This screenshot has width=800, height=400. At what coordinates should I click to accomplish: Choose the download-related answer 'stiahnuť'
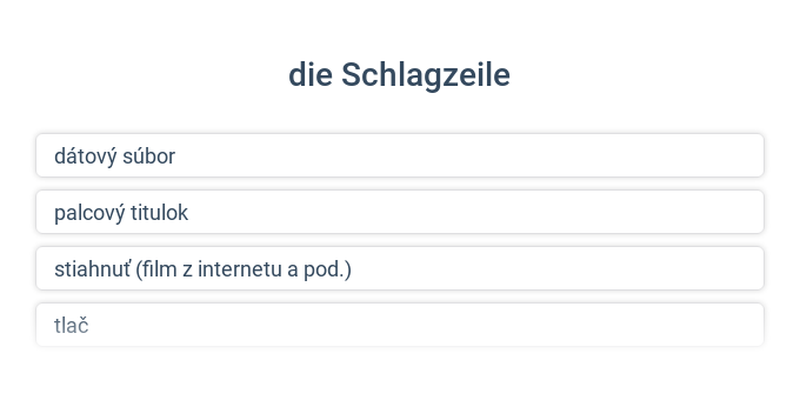click(399, 268)
